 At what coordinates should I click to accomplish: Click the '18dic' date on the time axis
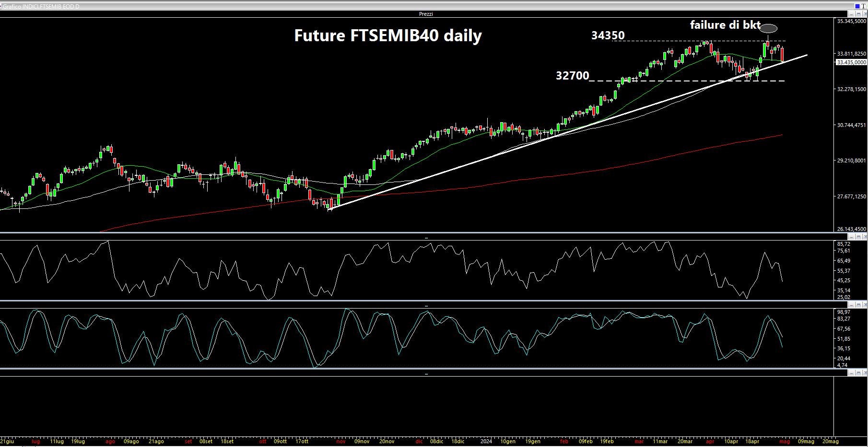point(457,441)
